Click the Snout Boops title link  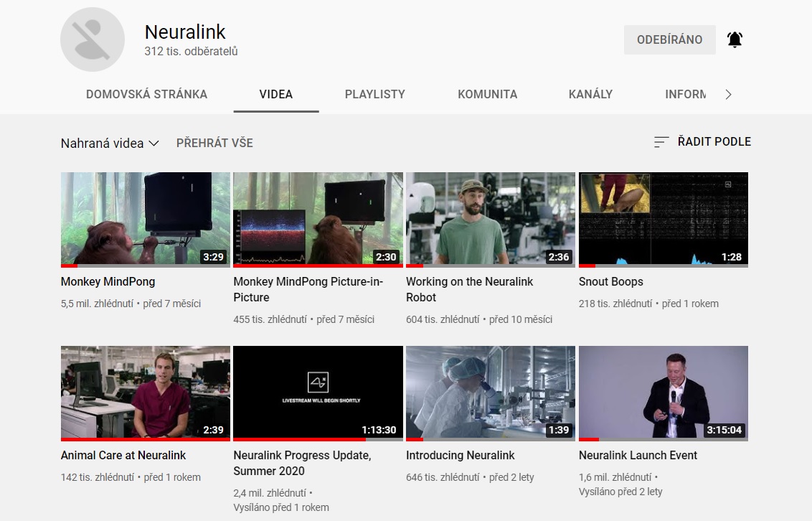pos(611,282)
